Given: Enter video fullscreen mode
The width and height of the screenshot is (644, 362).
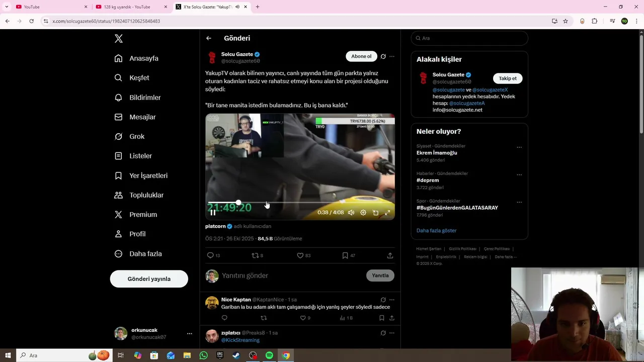Looking at the screenshot, I should point(387,213).
